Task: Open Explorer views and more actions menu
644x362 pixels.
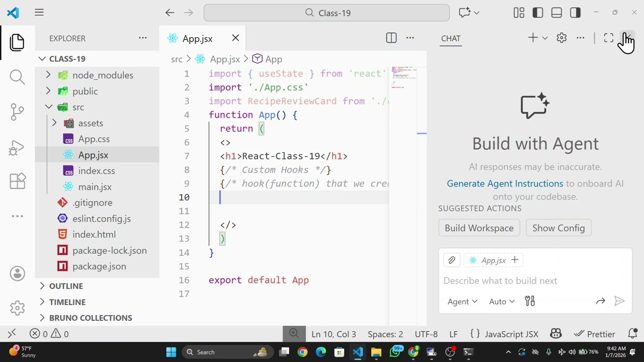Action: tap(143, 38)
